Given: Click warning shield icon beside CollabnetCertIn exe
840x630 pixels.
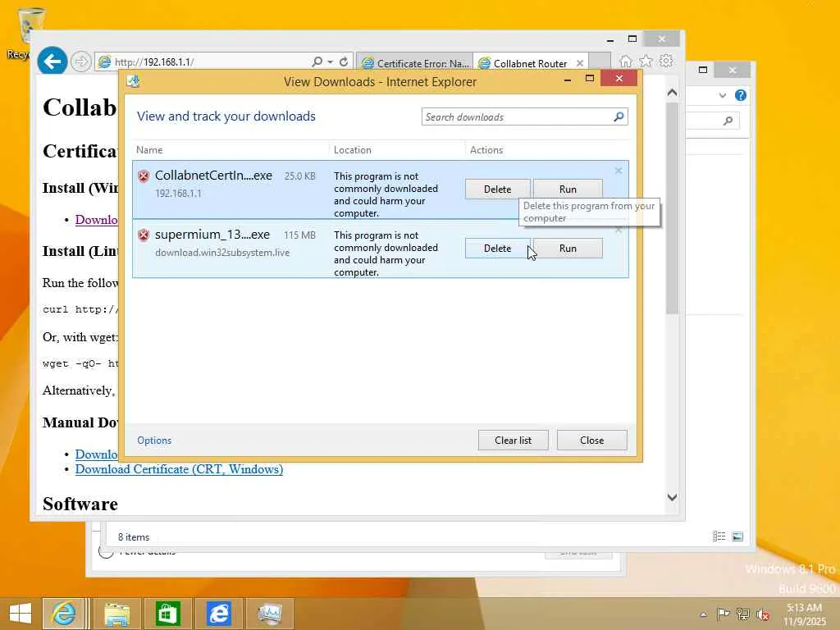Looking at the screenshot, I should (144, 176).
